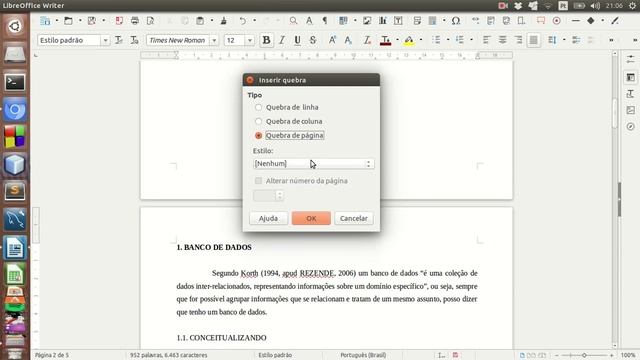Close the Inserir quebra dialog
The width and height of the screenshot is (640, 360).
pyautogui.click(x=250, y=80)
